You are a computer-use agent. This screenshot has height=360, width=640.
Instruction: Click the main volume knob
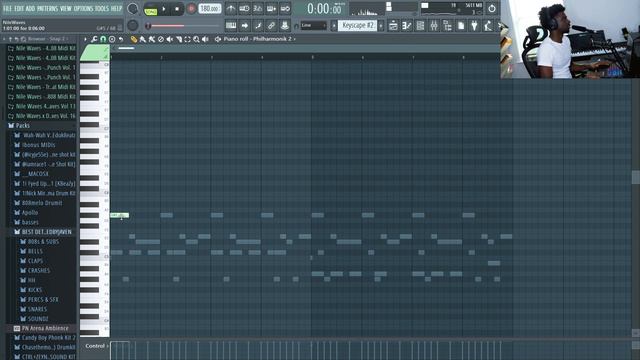[133, 8]
